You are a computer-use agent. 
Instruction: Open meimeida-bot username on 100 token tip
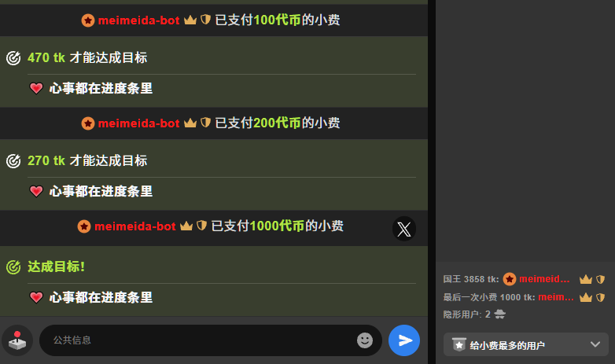pyautogui.click(x=138, y=20)
